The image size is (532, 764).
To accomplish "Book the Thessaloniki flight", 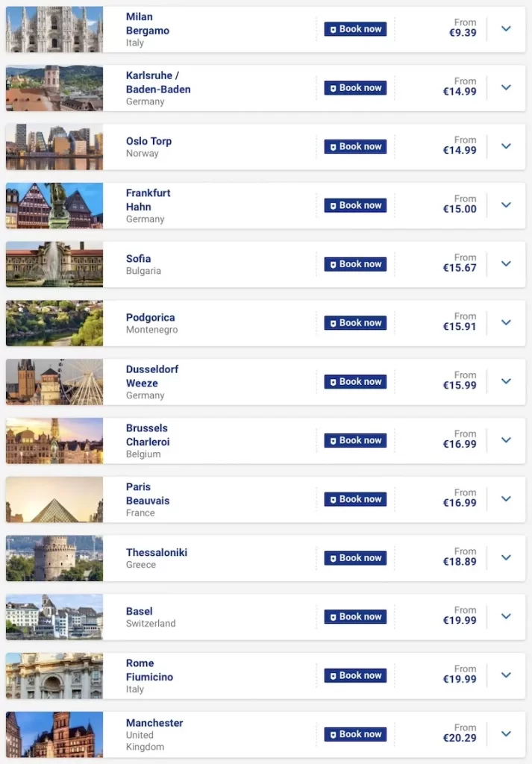I will [355, 558].
